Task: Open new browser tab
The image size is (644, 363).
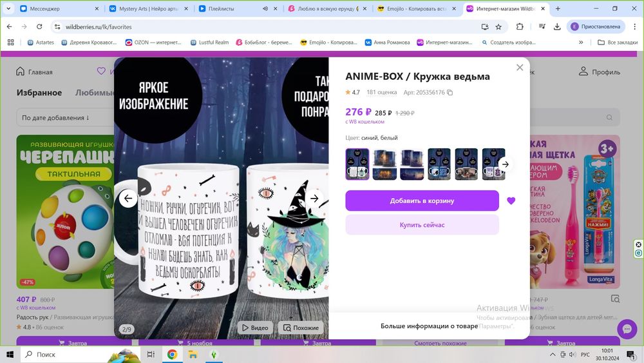Action: (558, 8)
